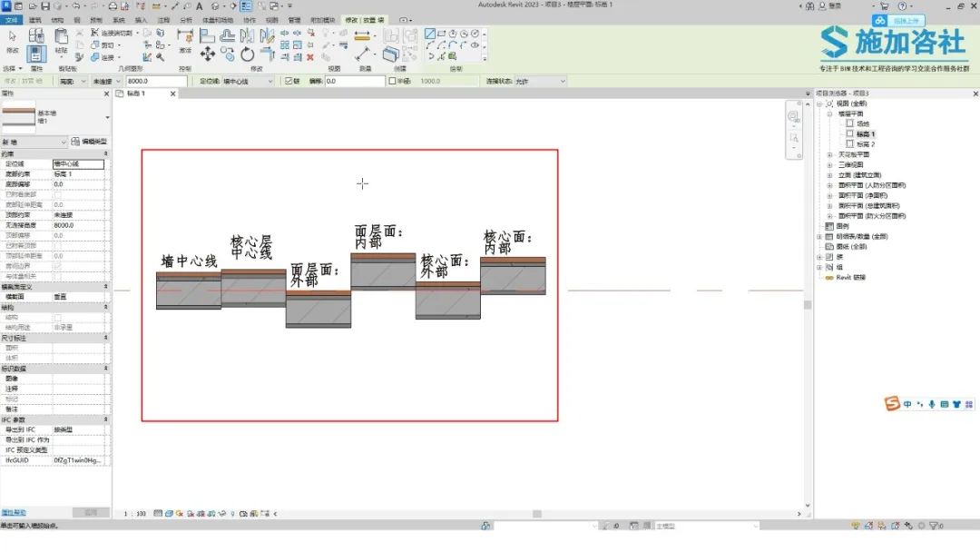Click the red Delete X icon
This screenshot has width=980, height=552.
(x=310, y=57)
